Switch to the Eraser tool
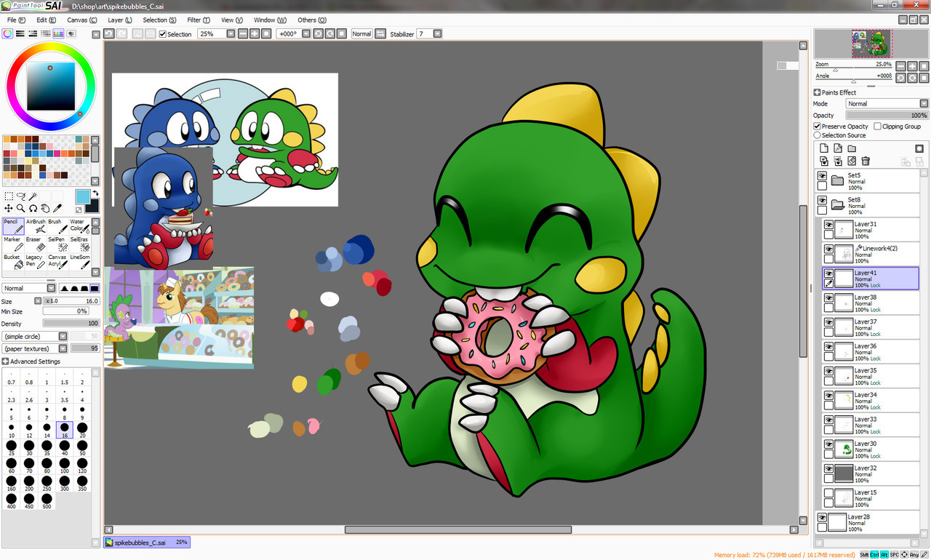The width and height of the screenshot is (931, 560). click(x=36, y=244)
